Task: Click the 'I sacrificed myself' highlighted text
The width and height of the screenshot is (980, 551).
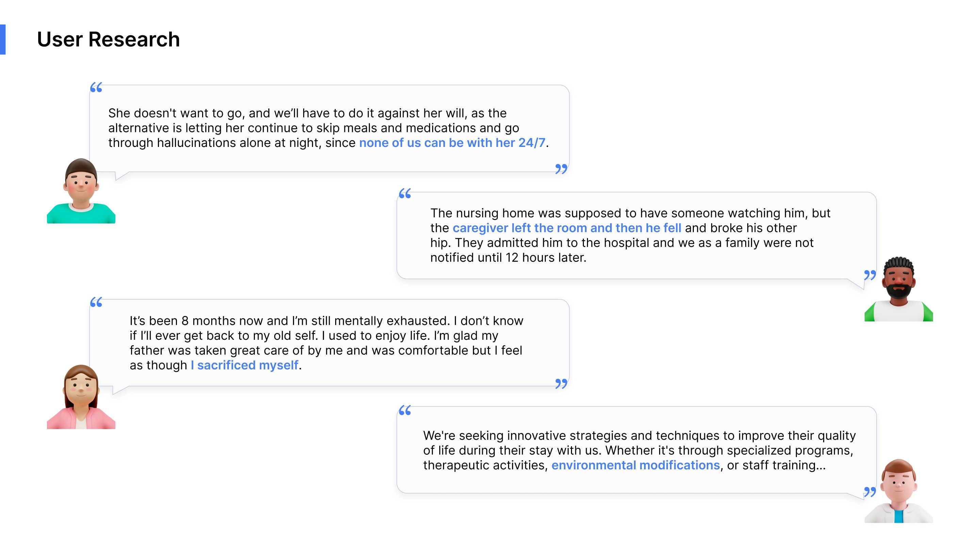Action: pyautogui.click(x=244, y=365)
